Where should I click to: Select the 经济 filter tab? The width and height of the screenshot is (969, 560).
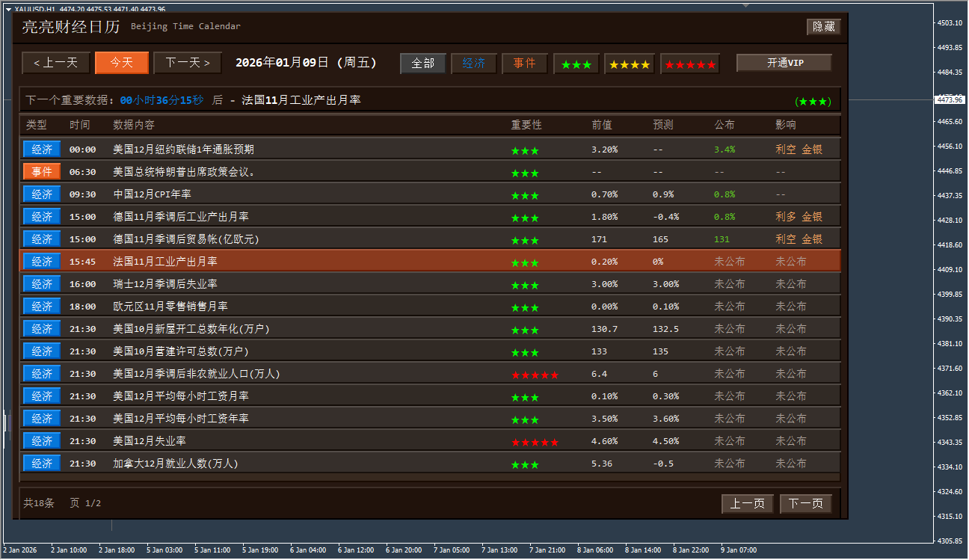pyautogui.click(x=474, y=64)
